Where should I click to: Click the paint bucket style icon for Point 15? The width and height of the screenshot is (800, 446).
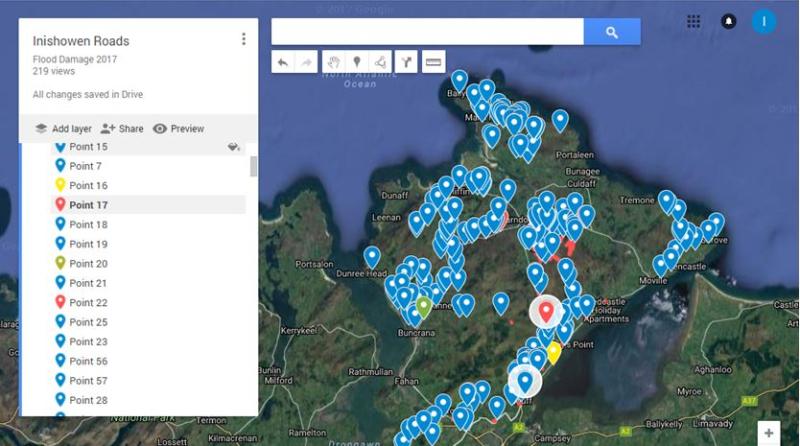point(234,147)
